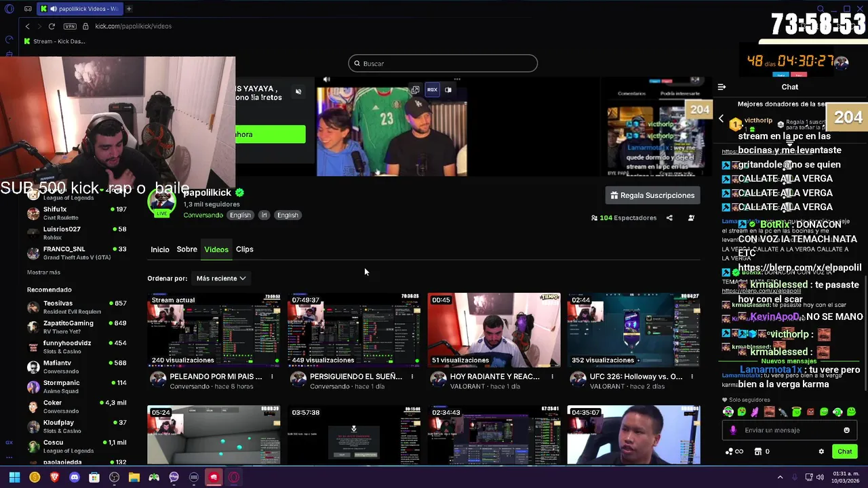The width and height of the screenshot is (868, 488).
Task: Open File Explorer from the taskbar
Action: pos(134,477)
